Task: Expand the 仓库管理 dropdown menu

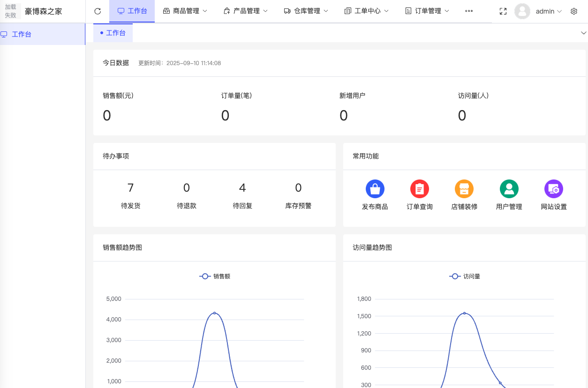Action: pos(306,11)
